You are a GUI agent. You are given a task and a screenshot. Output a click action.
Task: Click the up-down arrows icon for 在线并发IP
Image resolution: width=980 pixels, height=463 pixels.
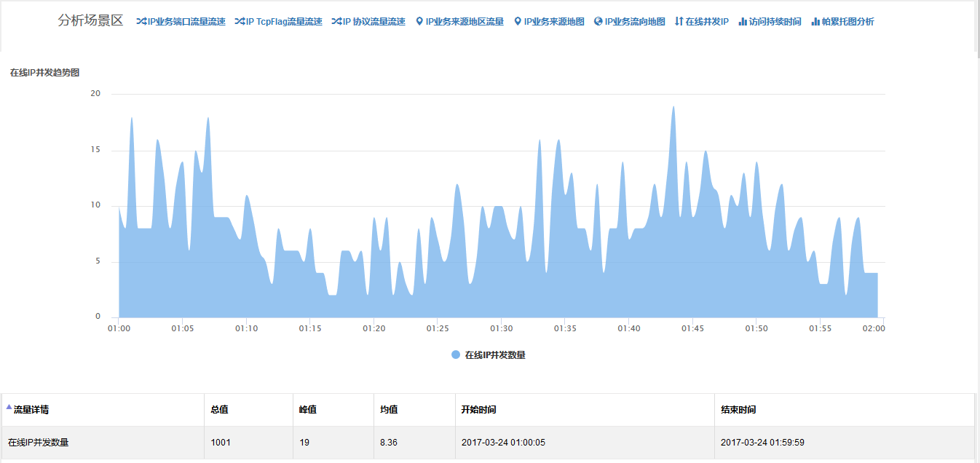[x=679, y=22]
